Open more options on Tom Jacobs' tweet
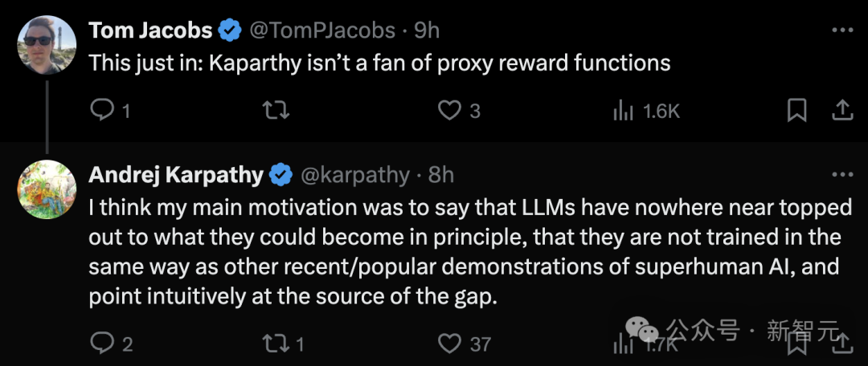The image size is (868, 366). (x=841, y=31)
